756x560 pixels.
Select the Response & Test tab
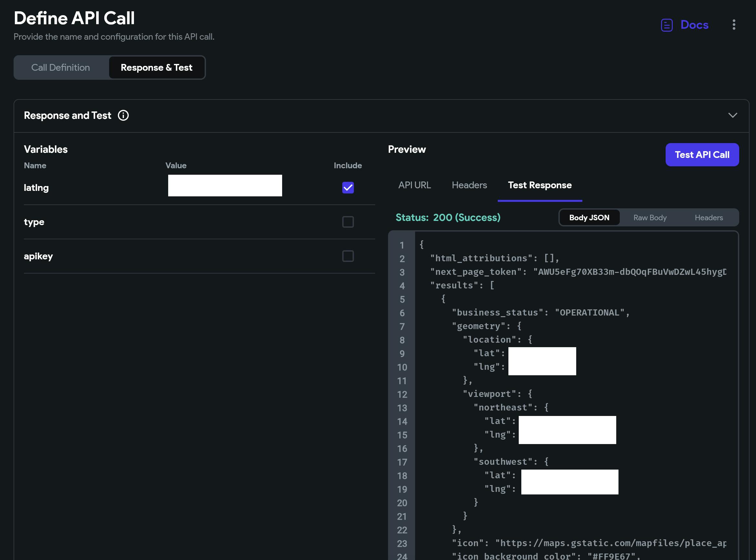[x=157, y=67]
